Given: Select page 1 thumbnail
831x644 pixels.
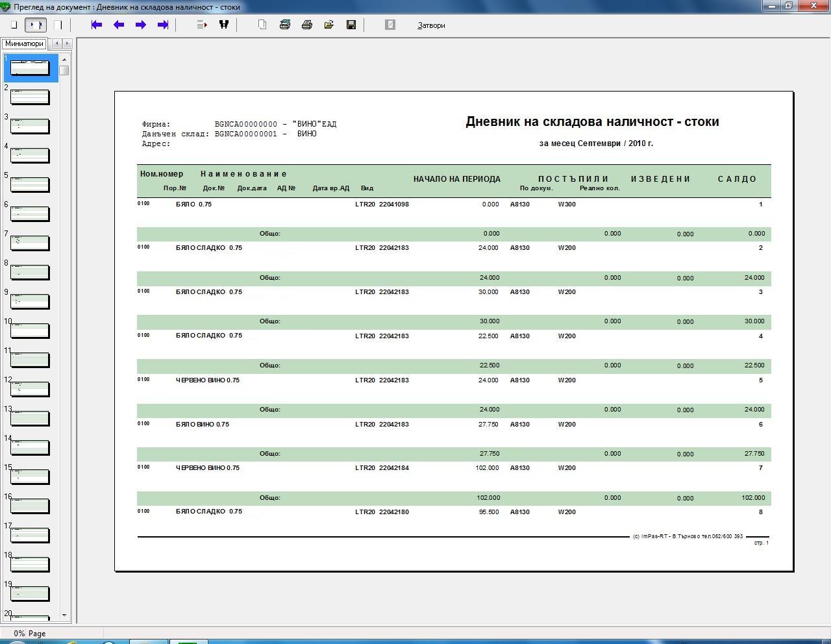Looking at the screenshot, I should (31, 68).
